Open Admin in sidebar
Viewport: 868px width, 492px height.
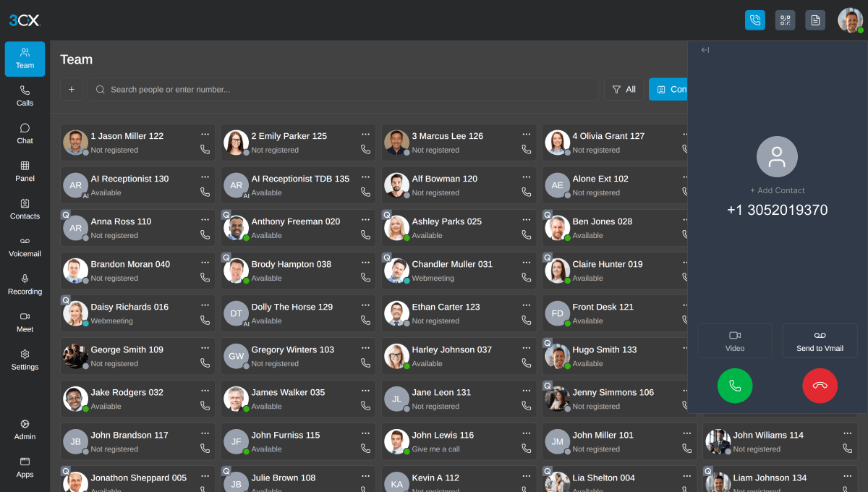[25, 429]
